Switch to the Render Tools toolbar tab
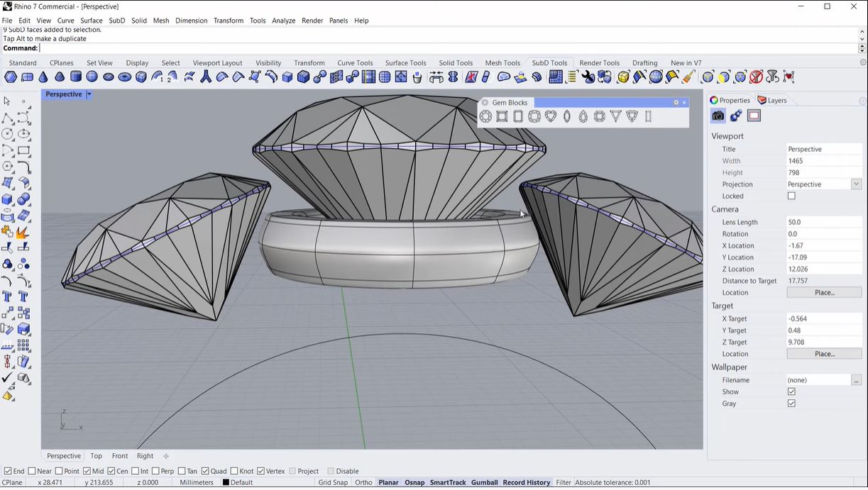 (599, 62)
